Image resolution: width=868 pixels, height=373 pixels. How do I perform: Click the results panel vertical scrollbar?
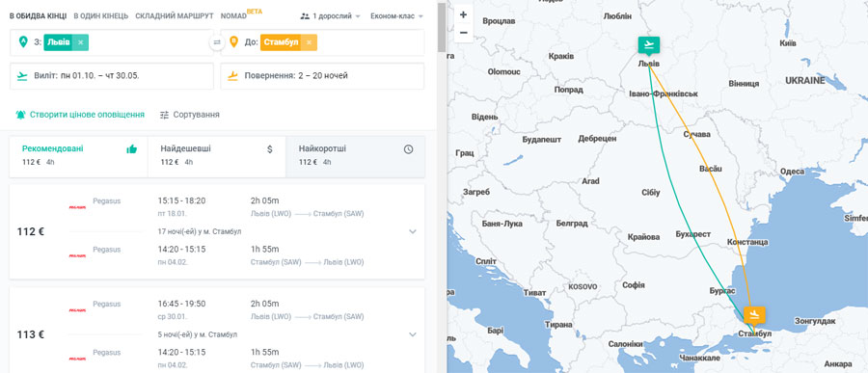(x=441, y=28)
